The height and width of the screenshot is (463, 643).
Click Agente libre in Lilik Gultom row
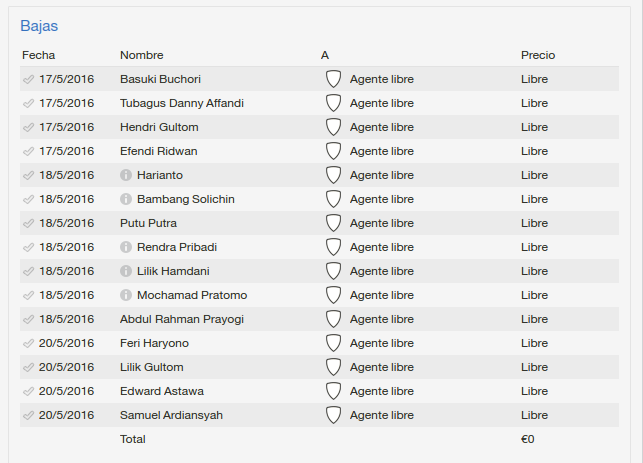point(382,367)
